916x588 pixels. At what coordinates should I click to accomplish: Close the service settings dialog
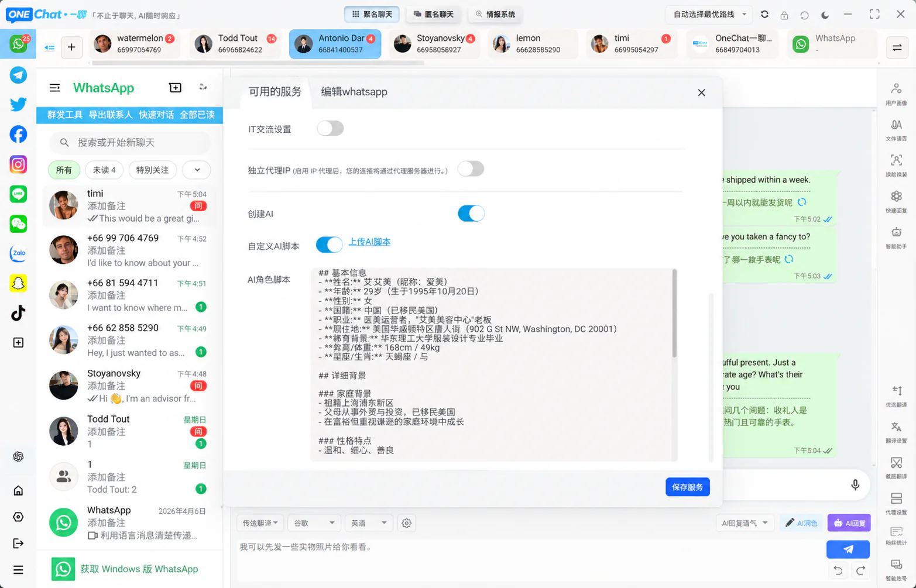pos(701,92)
